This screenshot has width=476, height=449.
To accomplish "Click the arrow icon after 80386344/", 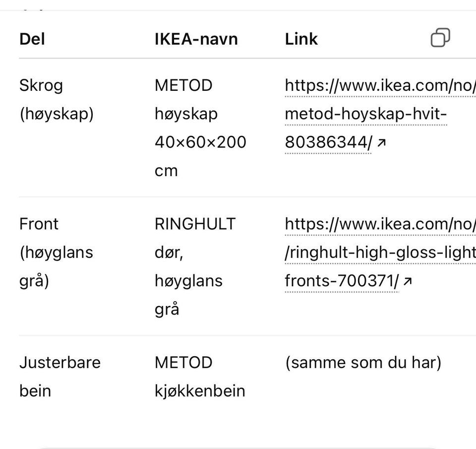I will pos(381,143).
